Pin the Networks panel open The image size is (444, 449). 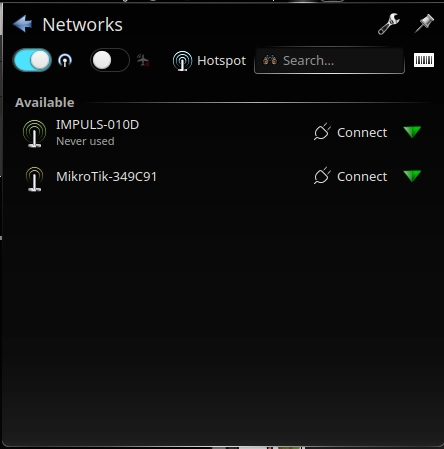424,24
